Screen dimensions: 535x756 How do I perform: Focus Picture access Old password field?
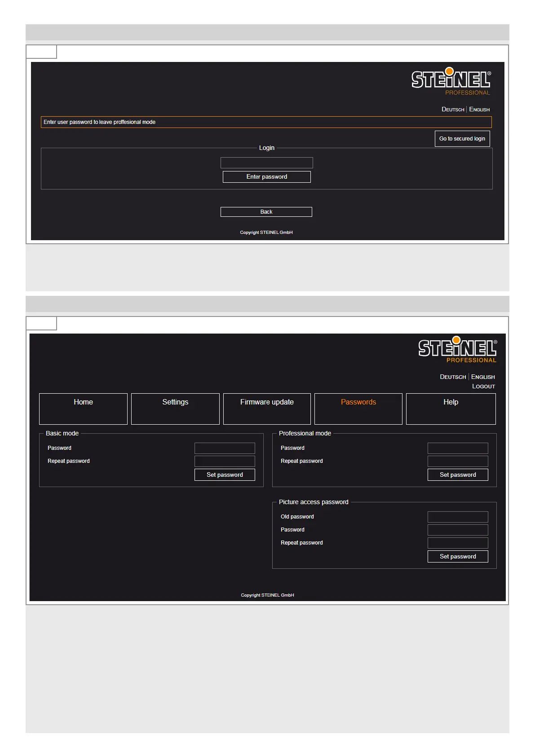(x=458, y=517)
